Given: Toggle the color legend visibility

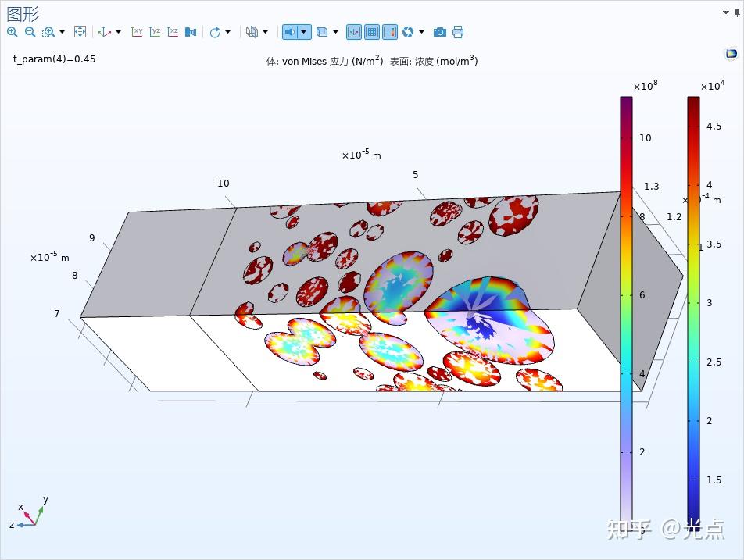Looking at the screenshot, I should tap(392, 32).
